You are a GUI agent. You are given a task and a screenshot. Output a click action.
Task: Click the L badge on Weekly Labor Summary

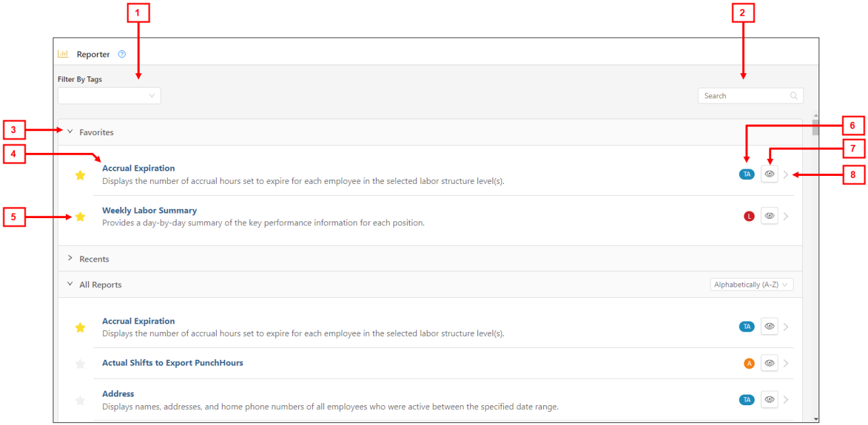(749, 215)
